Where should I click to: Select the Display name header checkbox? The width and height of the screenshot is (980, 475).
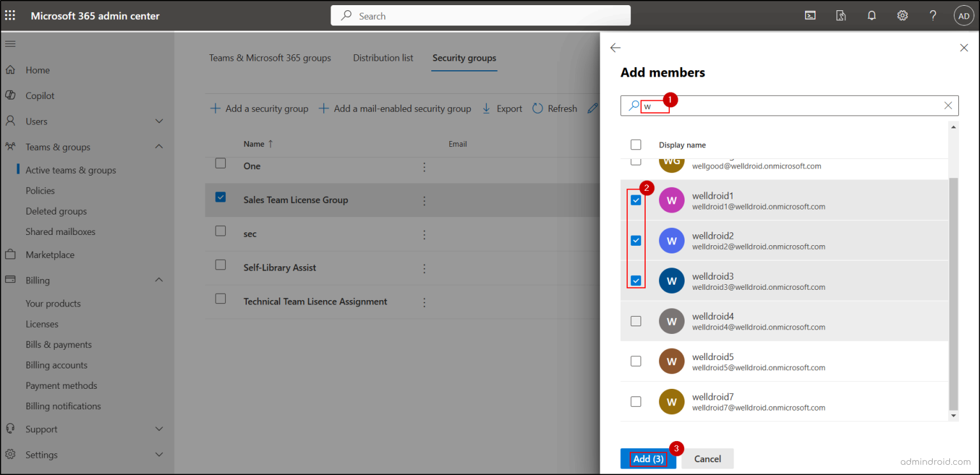click(635, 144)
